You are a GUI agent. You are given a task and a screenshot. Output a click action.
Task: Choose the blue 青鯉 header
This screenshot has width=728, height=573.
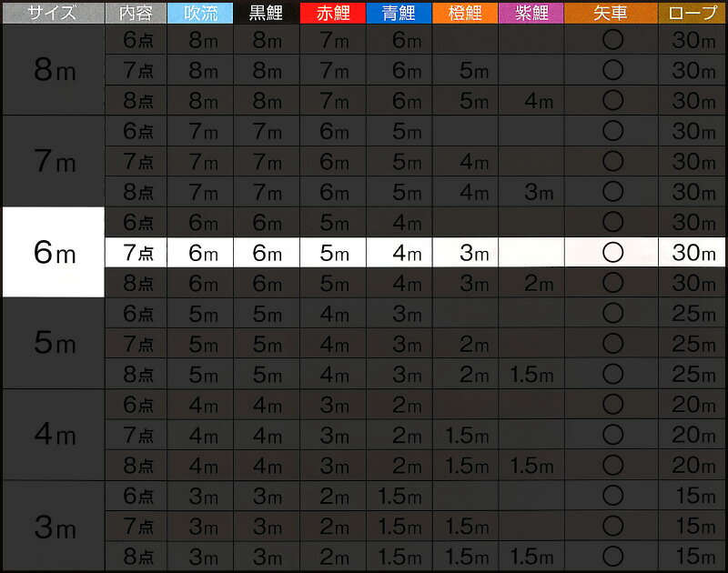coord(398,13)
